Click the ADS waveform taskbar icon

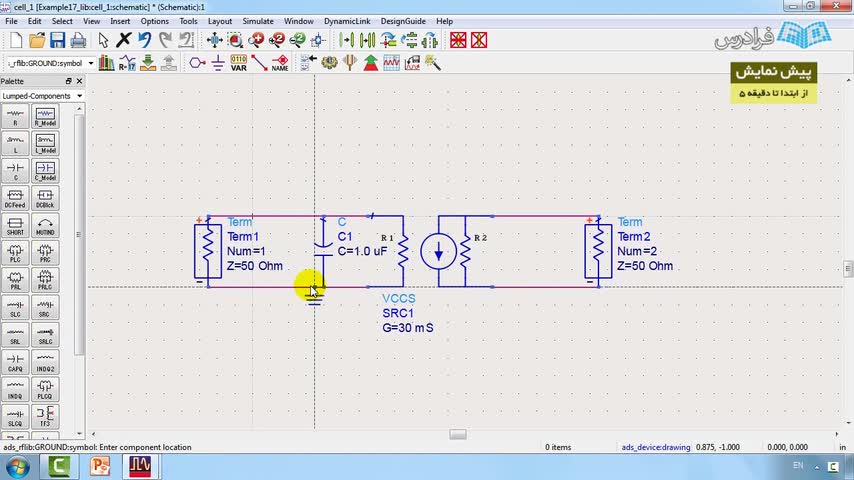(140, 466)
